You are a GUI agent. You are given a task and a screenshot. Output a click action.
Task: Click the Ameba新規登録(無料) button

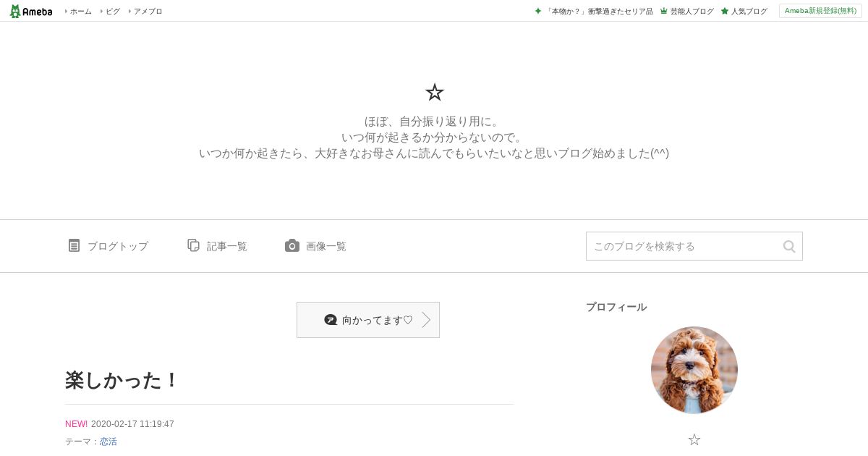[820, 11]
